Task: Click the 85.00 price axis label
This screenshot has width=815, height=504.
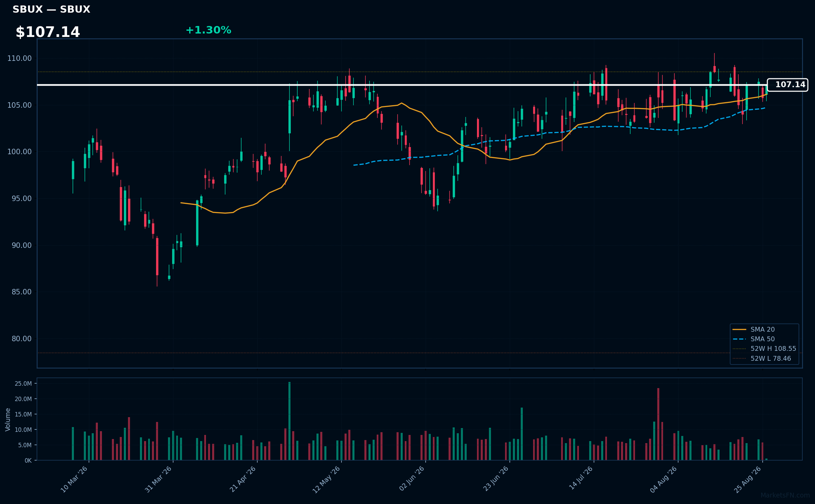Action: coord(22,292)
